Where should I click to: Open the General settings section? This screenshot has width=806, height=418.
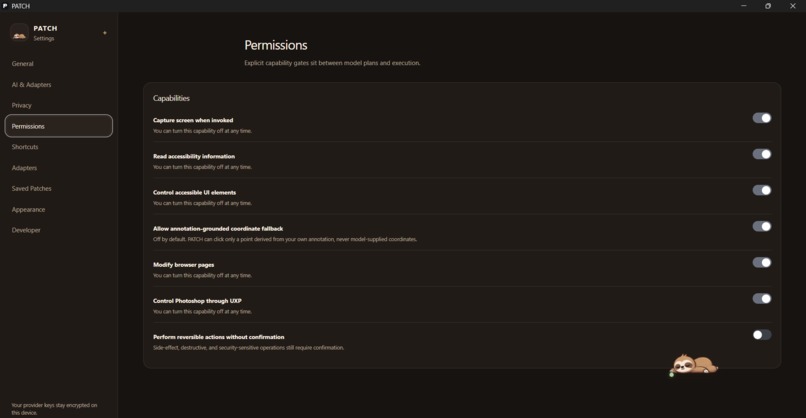(x=59, y=64)
